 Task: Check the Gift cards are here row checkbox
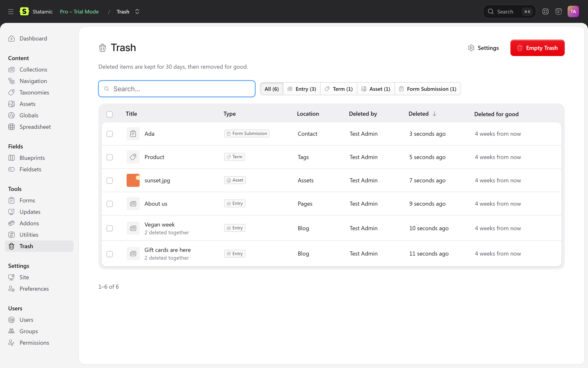(110, 254)
